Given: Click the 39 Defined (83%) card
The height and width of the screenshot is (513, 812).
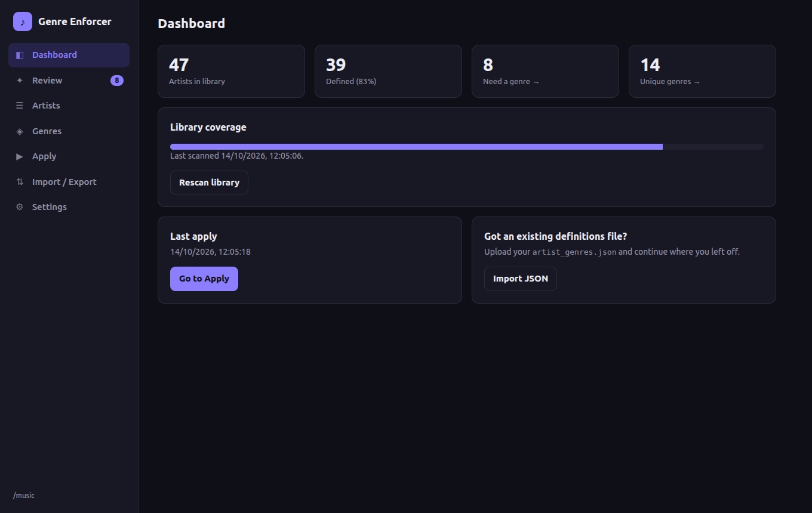Looking at the screenshot, I should coord(388,71).
